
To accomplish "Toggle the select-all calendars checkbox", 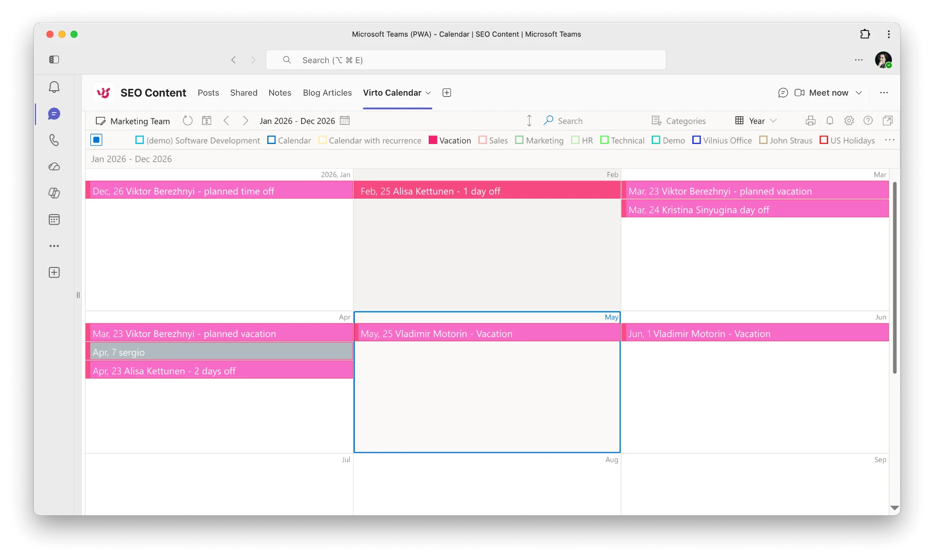I will [x=96, y=140].
